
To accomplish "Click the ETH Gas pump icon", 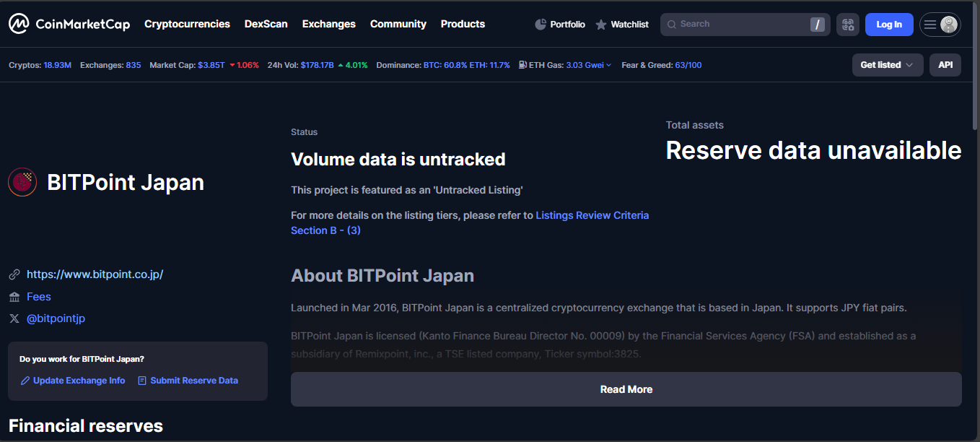I will (x=522, y=65).
